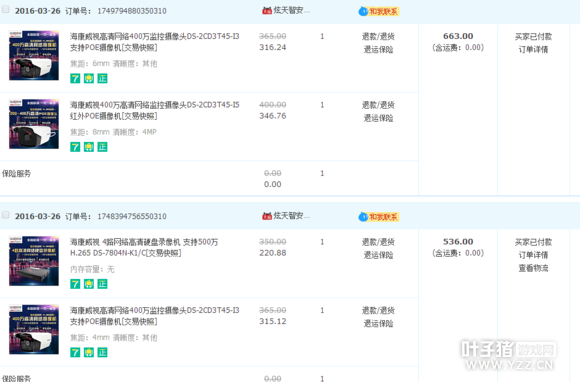580x382 pixels.
Task: Click the price 346.76
Action: click(x=273, y=116)
